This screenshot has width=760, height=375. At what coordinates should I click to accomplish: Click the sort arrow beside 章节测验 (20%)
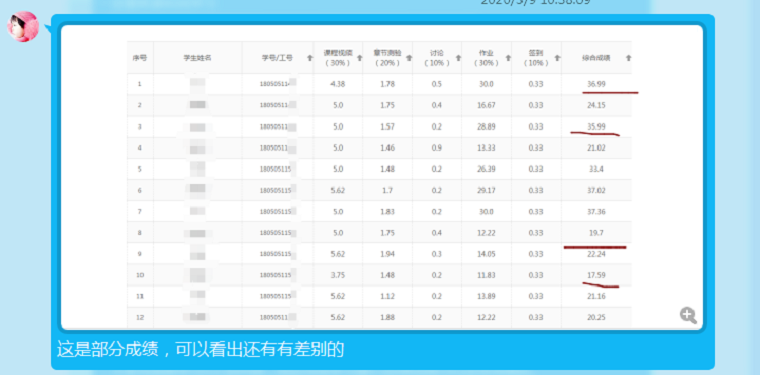point(409,58)
